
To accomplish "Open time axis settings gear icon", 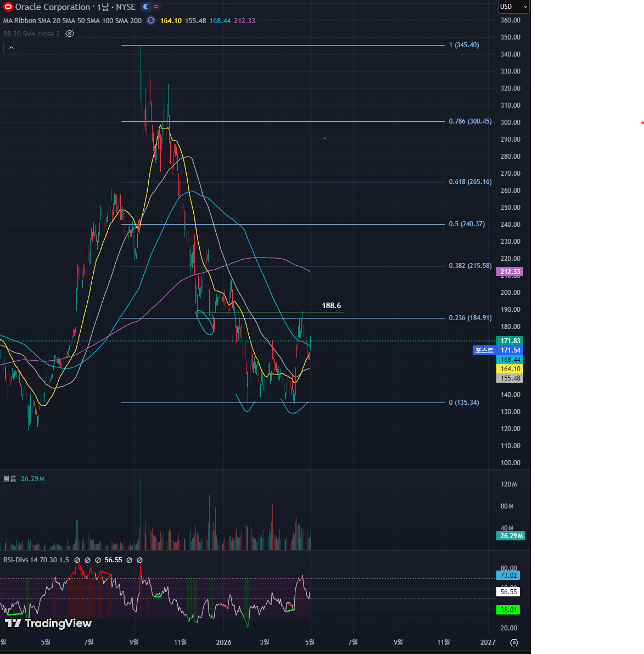I will click(514, 642).
